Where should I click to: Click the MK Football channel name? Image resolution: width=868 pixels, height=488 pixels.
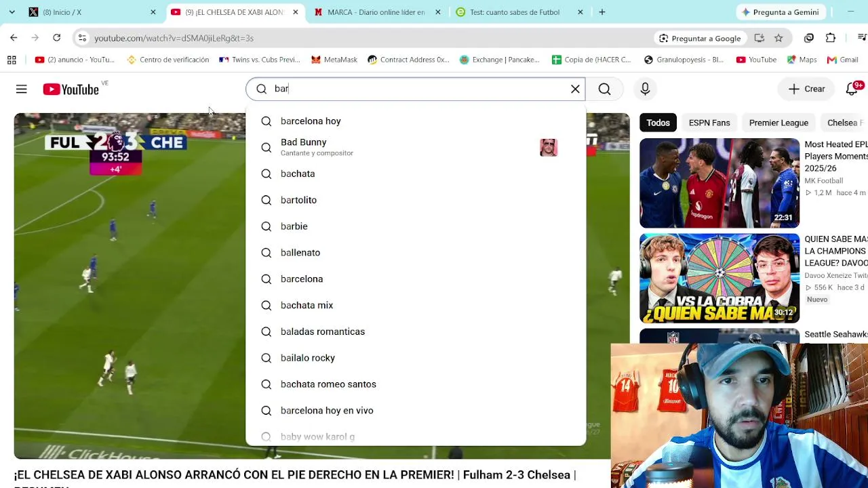tap(823, 181)
